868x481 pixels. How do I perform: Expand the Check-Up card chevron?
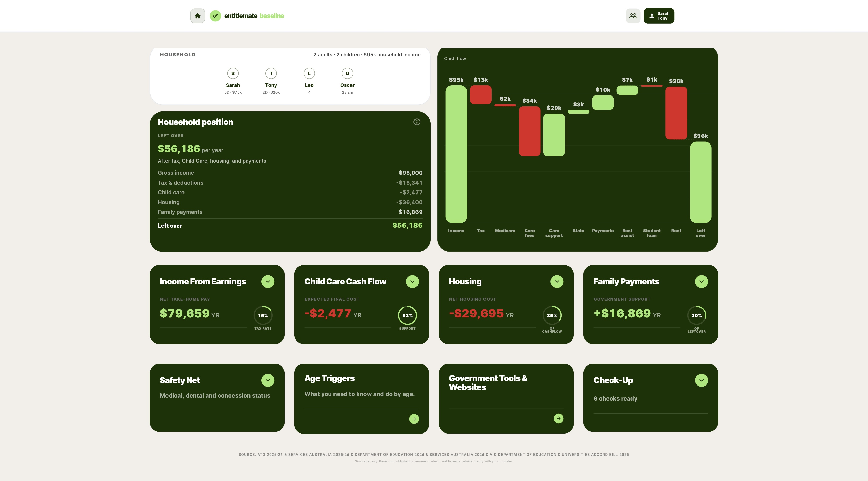tap(702, 380)
